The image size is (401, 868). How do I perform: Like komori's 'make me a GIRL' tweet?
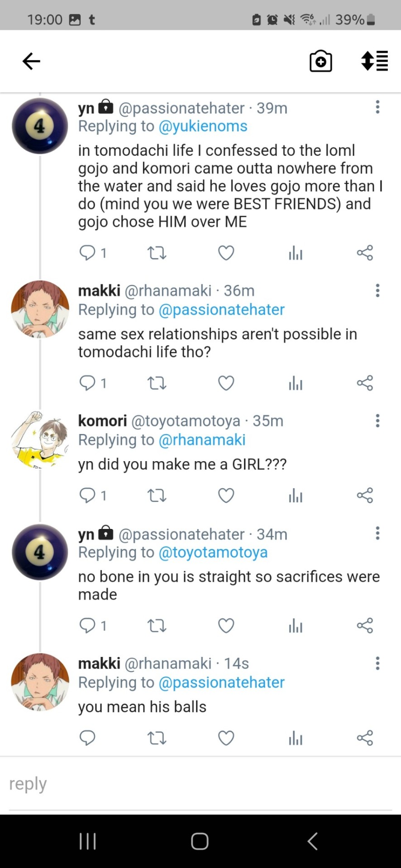(226, 495)
